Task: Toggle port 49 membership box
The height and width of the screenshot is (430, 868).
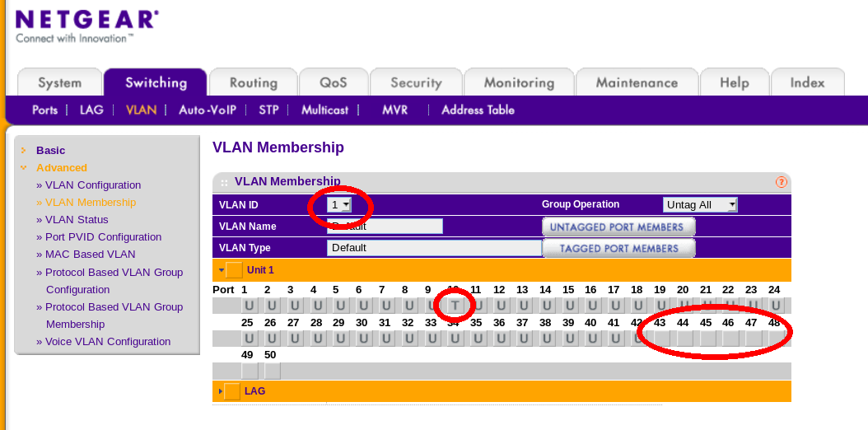Action: coord(249,371)
